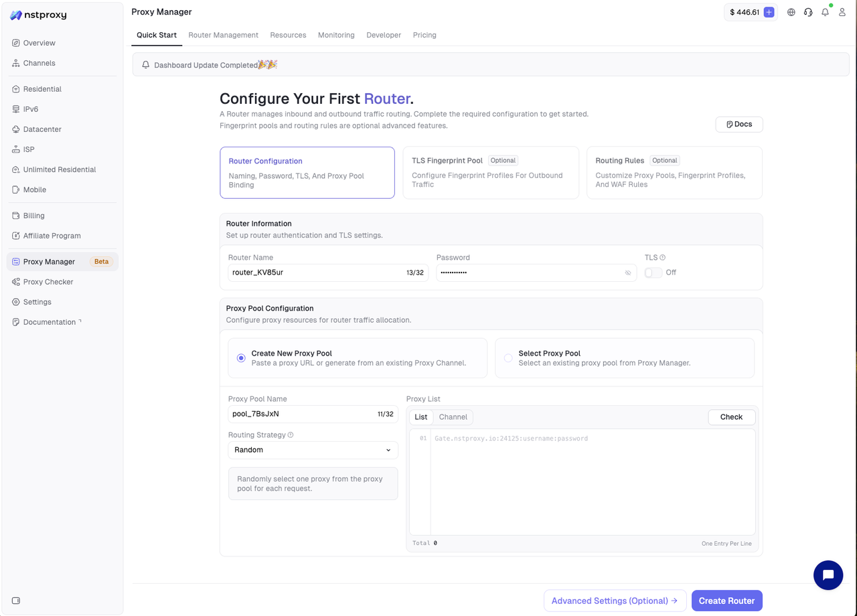Click the Channels sidebar icon
Image resolution: width=857 pixels, height=616 pixels.
click(x=16, y=63)
